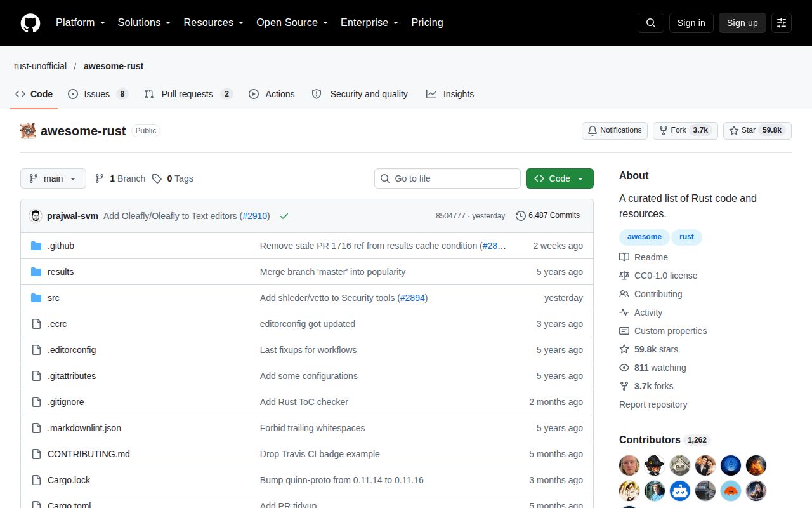Open the main branch selector dropdown
812x508 pixels.
[53, 178]
